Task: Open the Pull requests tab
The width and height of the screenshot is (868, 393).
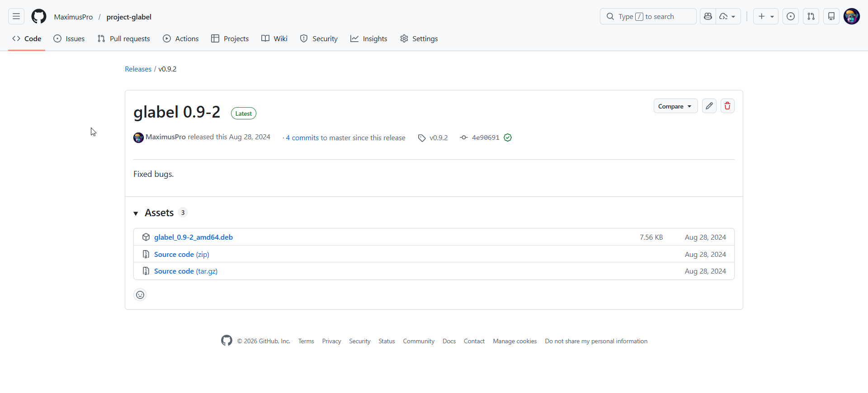Action: [x=124, y=39]
